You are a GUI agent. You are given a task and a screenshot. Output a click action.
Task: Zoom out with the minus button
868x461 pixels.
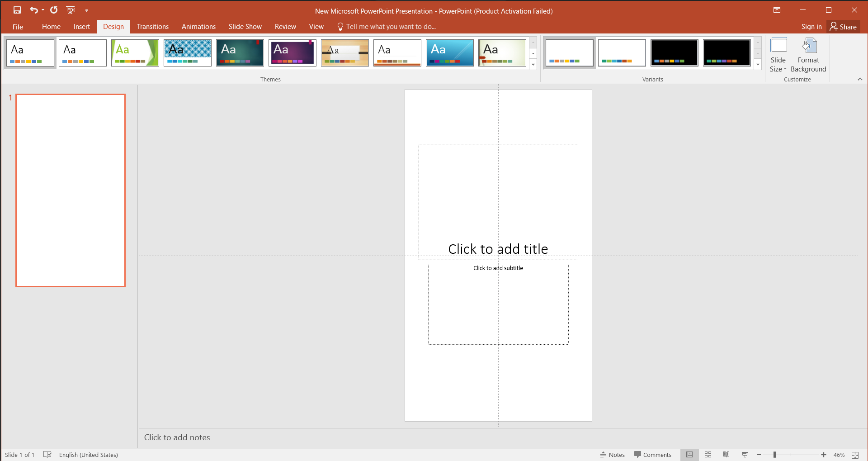[x=759, y=455]
